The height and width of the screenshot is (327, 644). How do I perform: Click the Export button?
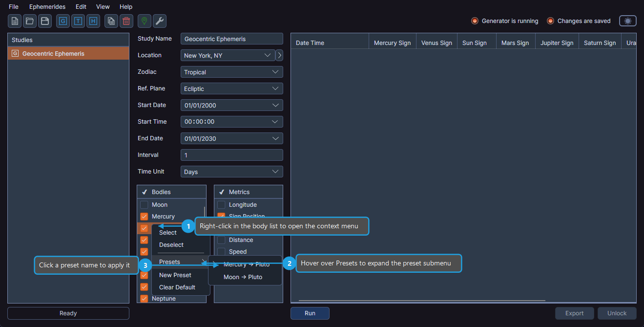click(574, 313)
